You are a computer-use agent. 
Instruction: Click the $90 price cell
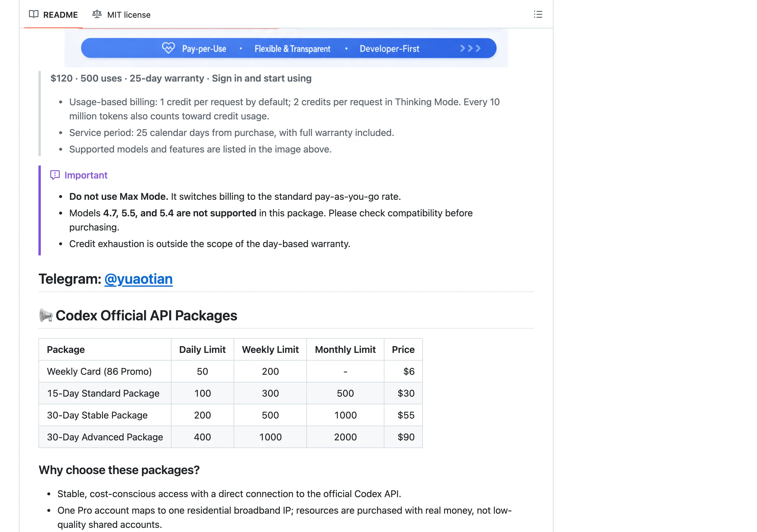click(403, 437)
